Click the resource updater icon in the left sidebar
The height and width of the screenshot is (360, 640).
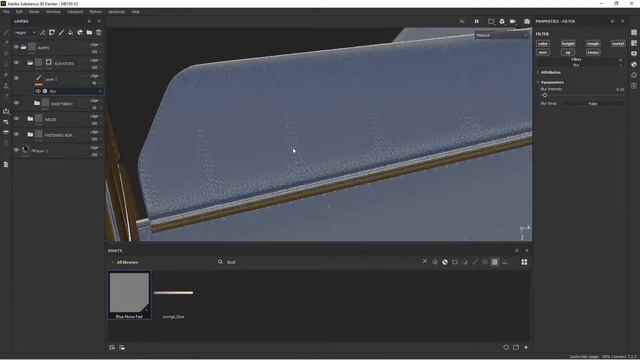pyautogui.click(x=6, y=164)
